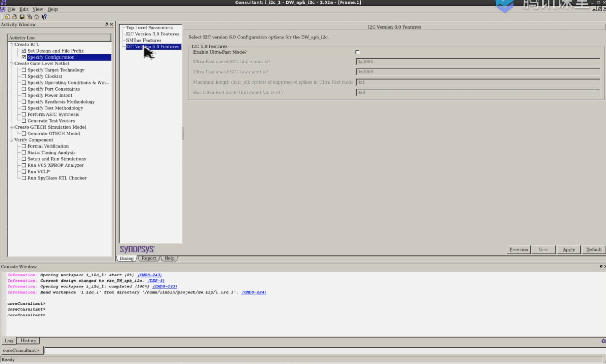Click the suppressed spikes length field
606x364 pixels.
(478, 82)
